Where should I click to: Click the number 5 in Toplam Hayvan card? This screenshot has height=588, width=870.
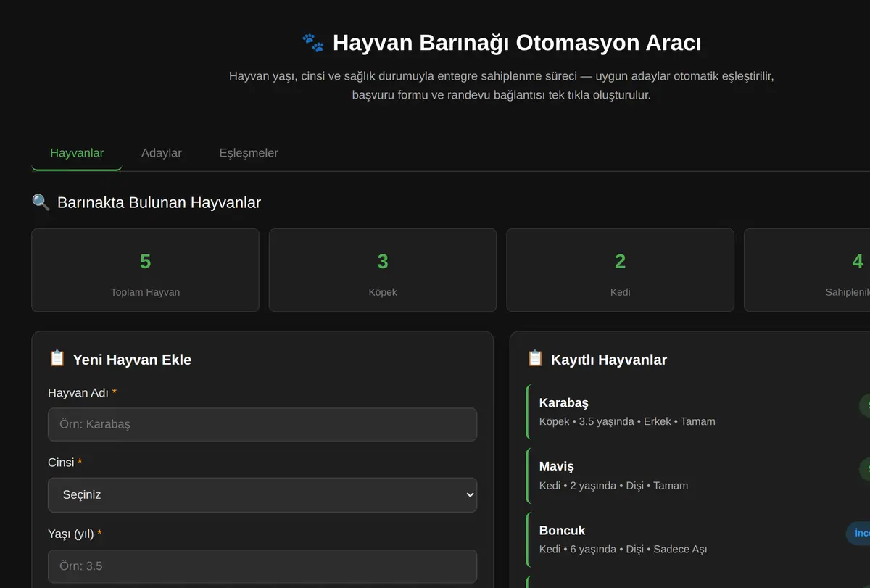pyautogui.click(x=145, y=262)
